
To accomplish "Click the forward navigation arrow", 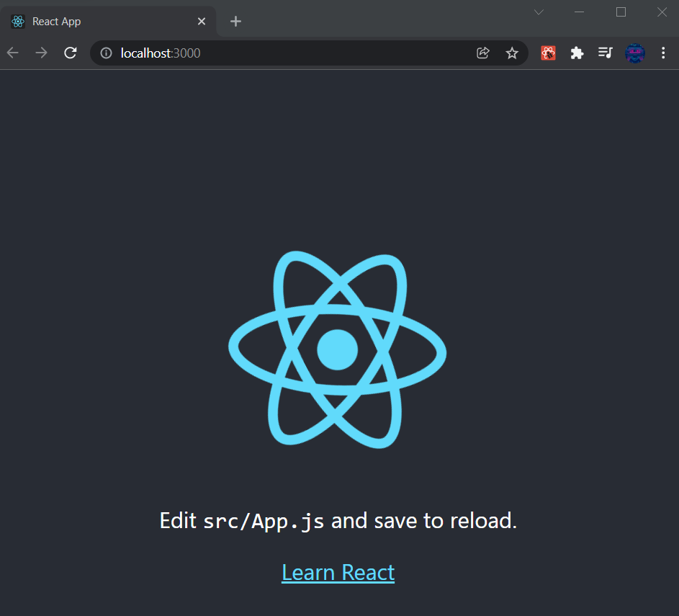I will point(41,53).
